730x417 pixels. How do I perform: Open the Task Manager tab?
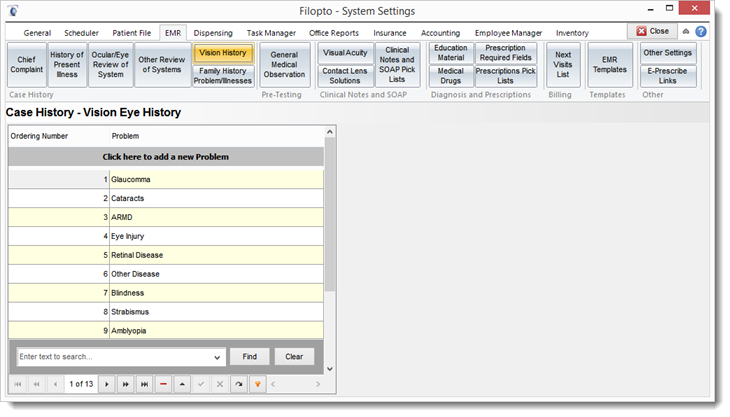(x=271, y=33)
